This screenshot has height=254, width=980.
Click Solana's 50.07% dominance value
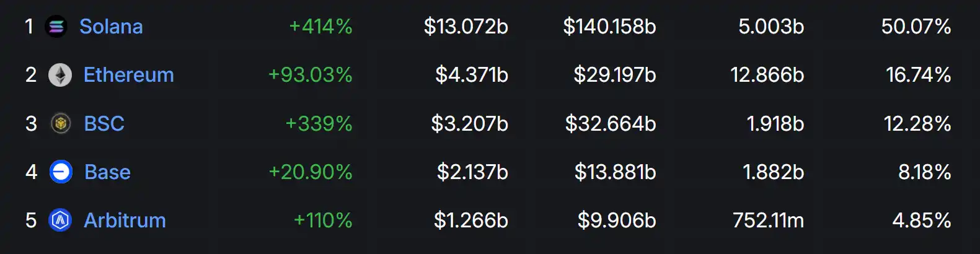pyautogui.click(x=916, y=27)
